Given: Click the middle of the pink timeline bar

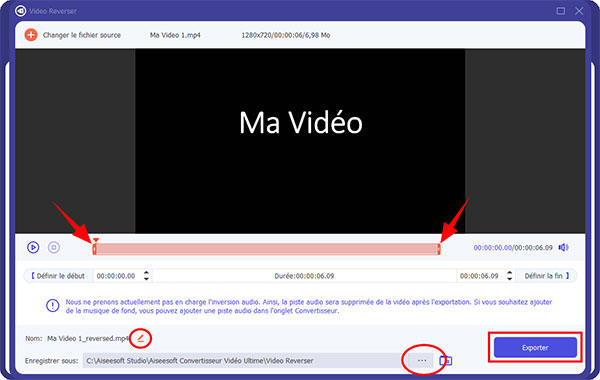Looking at the screenshot, I should (267, 249).
